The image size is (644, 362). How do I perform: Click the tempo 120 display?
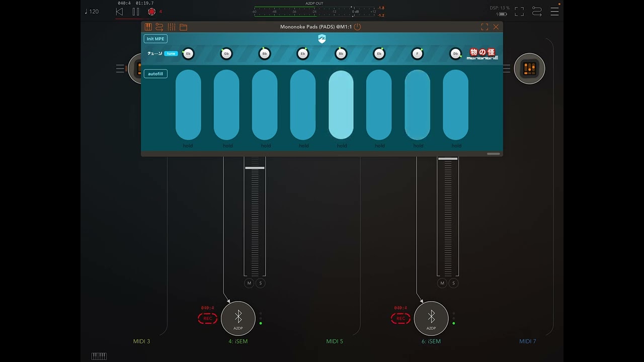pyautogui.click(x=92, y=12)
